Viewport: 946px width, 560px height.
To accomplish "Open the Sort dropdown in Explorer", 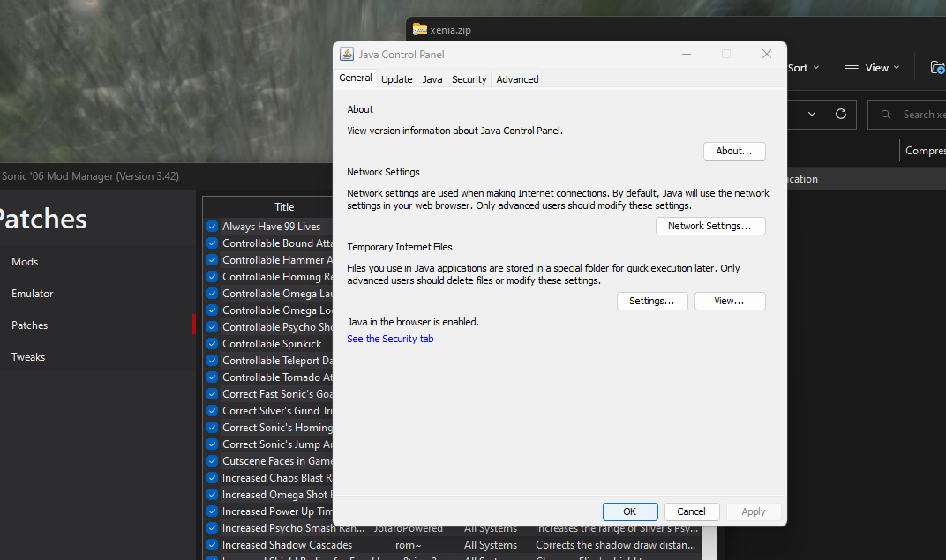I will (804, 68).
